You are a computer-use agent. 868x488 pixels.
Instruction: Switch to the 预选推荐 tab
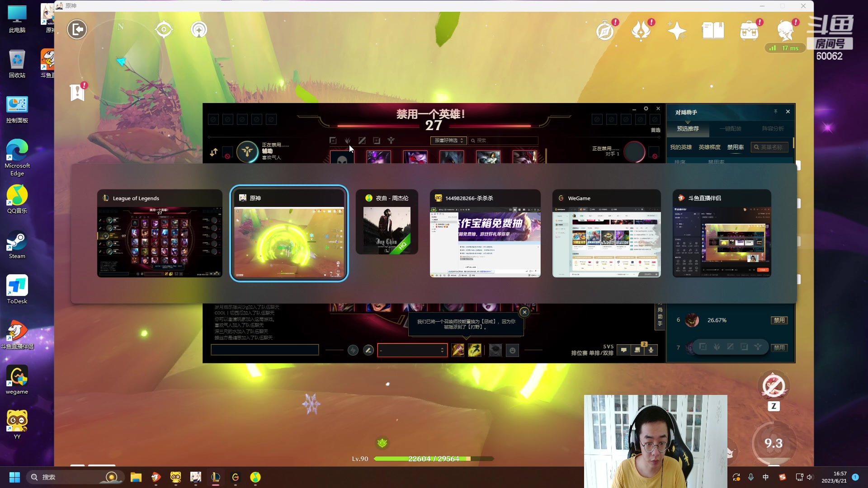[688, 129]
